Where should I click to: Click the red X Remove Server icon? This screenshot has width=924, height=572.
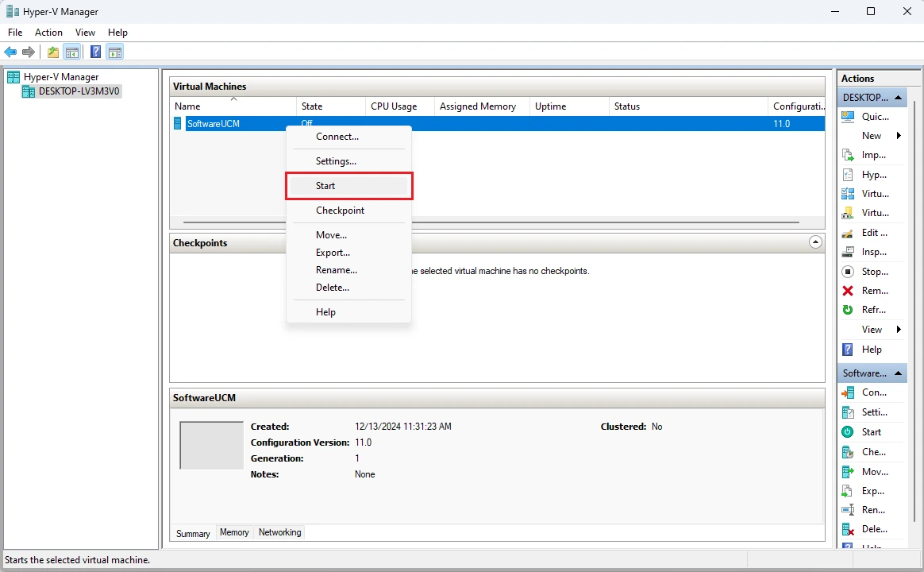pos(847,291)
